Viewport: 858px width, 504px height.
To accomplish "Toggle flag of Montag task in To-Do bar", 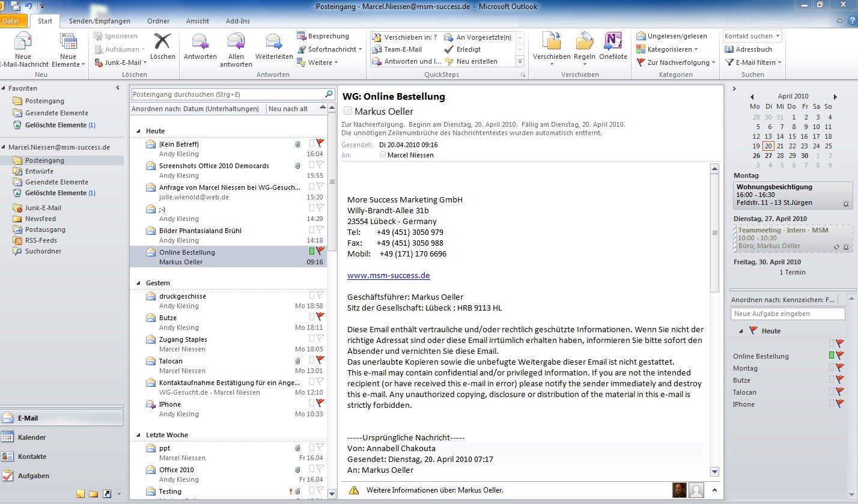I will coord(841,368).
